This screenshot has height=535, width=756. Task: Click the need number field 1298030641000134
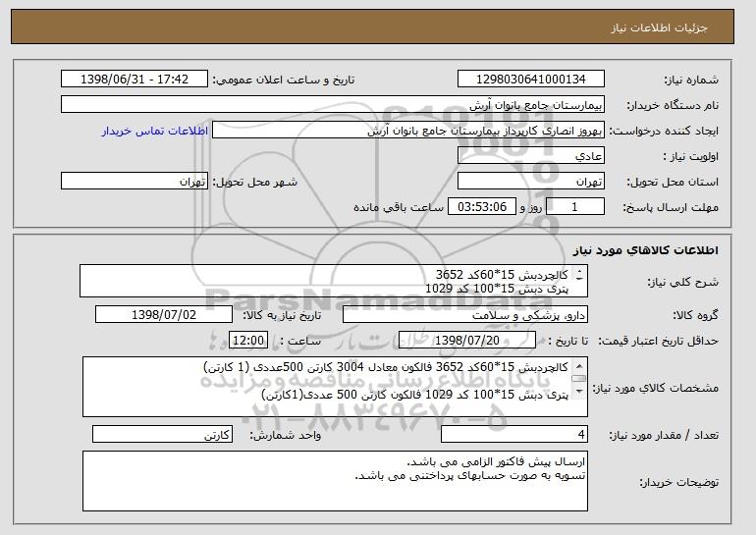click(531, 80)
